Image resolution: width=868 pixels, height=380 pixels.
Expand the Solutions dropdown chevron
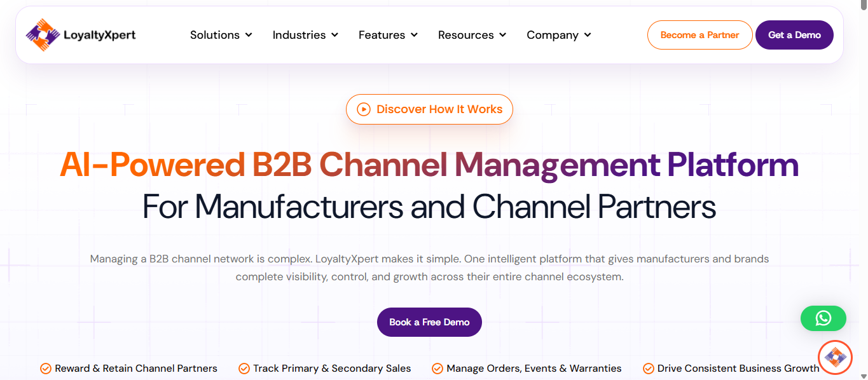point(249,35)
